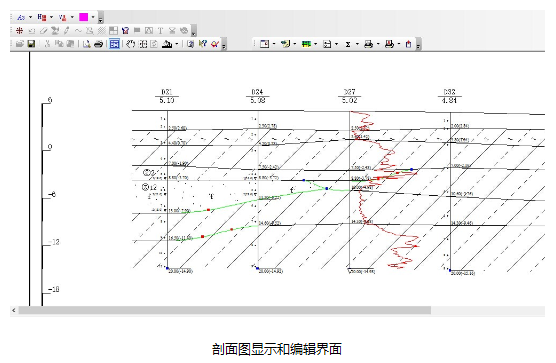Toggle the four-pane grid view icon
The width and height of the screenshot is (556, 363).
click(x=113, y=30)
